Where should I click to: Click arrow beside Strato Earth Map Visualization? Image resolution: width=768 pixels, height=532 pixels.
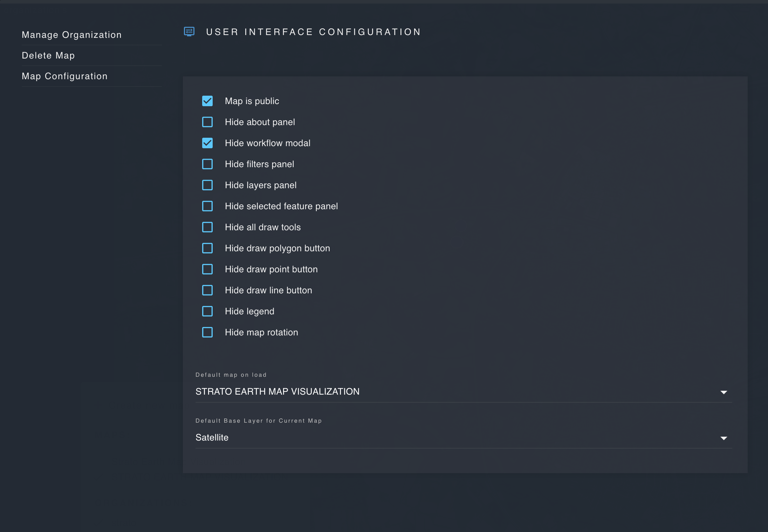[724, 392]
